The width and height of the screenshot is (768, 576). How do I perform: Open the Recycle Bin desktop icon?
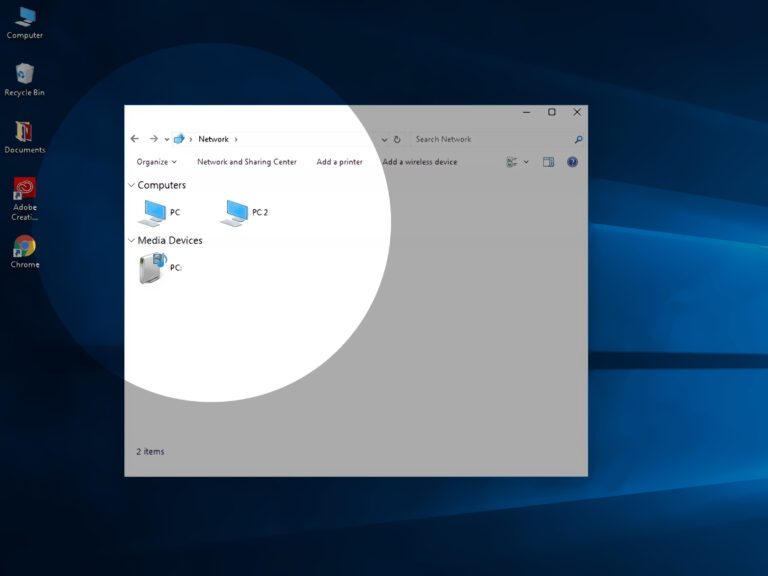pyautogui.click(x=24, y=80)
